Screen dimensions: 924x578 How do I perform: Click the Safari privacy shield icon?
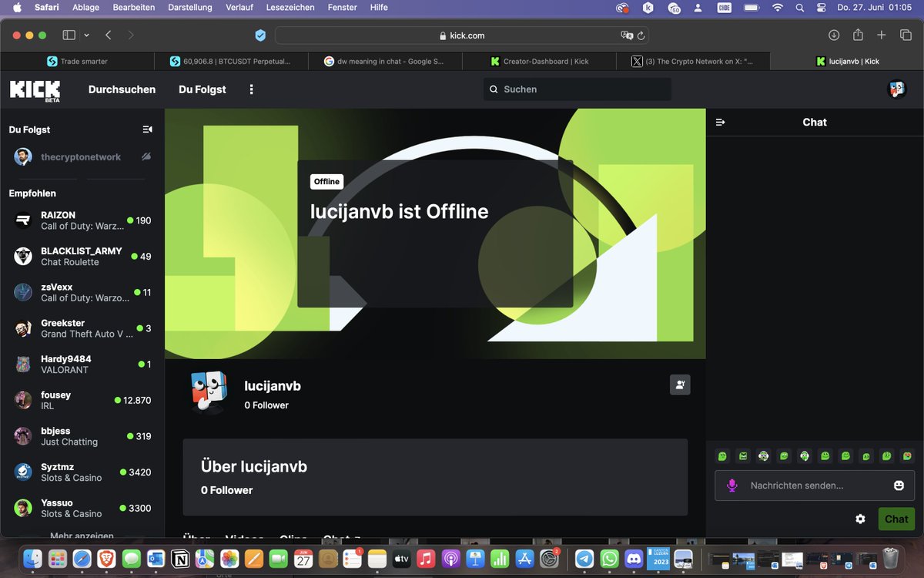260,35
